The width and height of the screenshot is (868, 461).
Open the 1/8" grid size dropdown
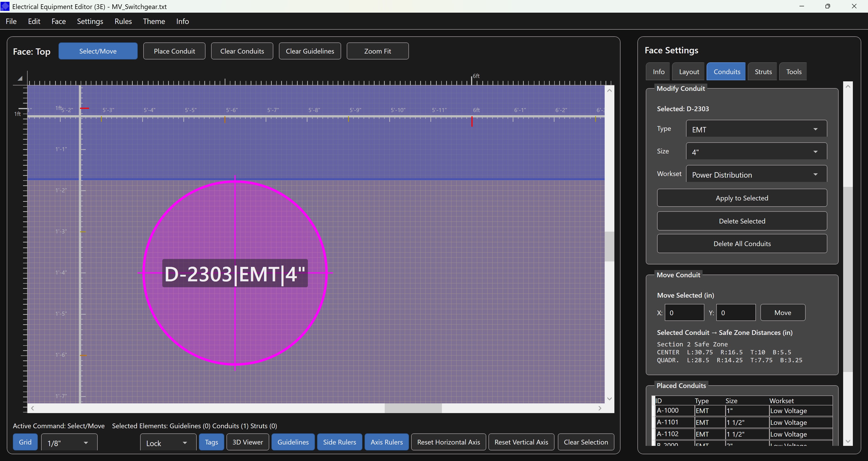coord(69,443)
